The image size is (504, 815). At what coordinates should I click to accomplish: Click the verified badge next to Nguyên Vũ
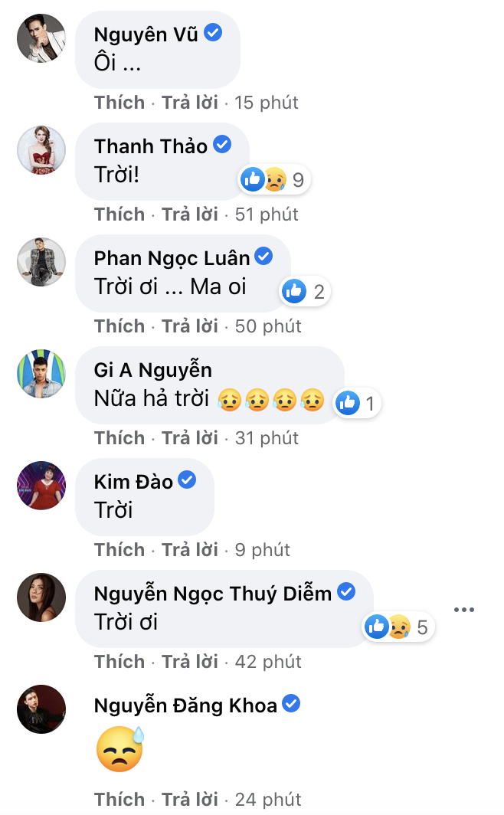pos(213,33)
